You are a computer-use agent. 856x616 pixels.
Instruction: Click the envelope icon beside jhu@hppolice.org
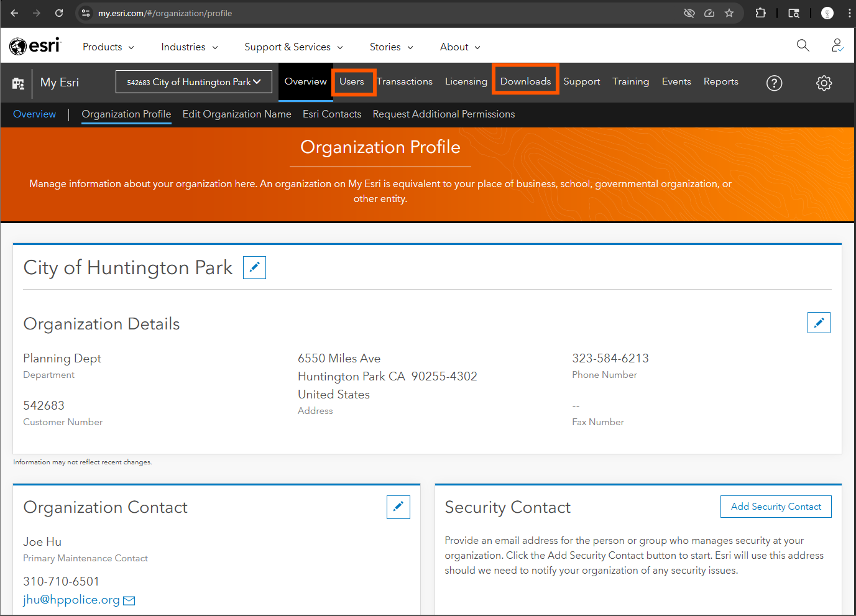coord(129,600)
